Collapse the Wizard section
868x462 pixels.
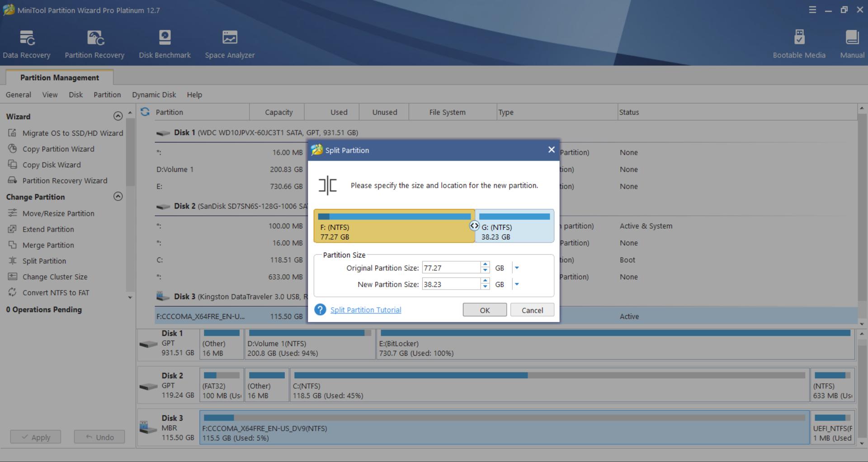click(118, 116)
